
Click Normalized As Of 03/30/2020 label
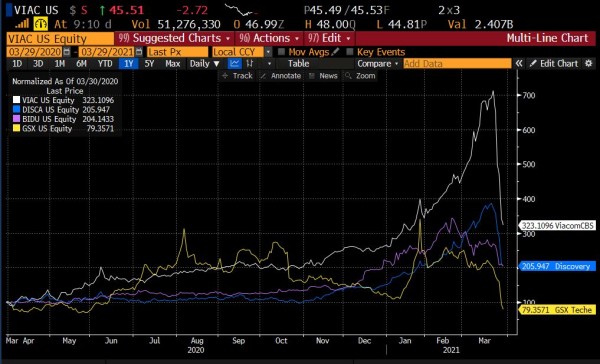point(65,81)
